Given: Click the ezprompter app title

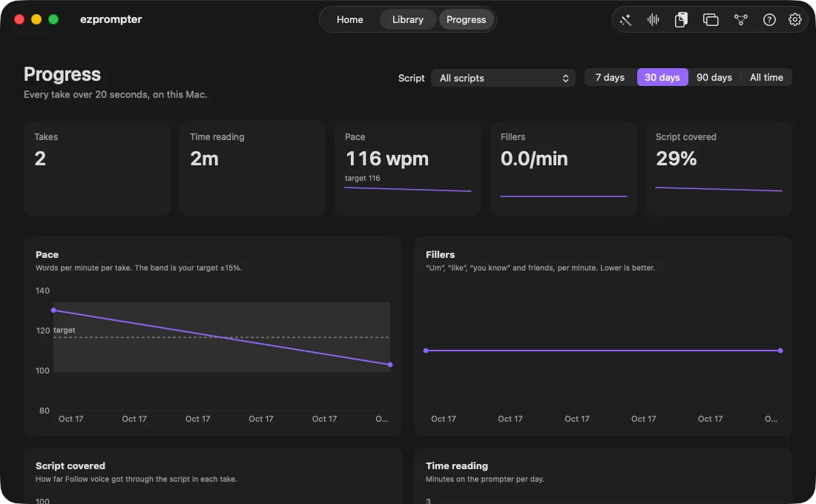Looking at the screenshot, I should (111, 19).
